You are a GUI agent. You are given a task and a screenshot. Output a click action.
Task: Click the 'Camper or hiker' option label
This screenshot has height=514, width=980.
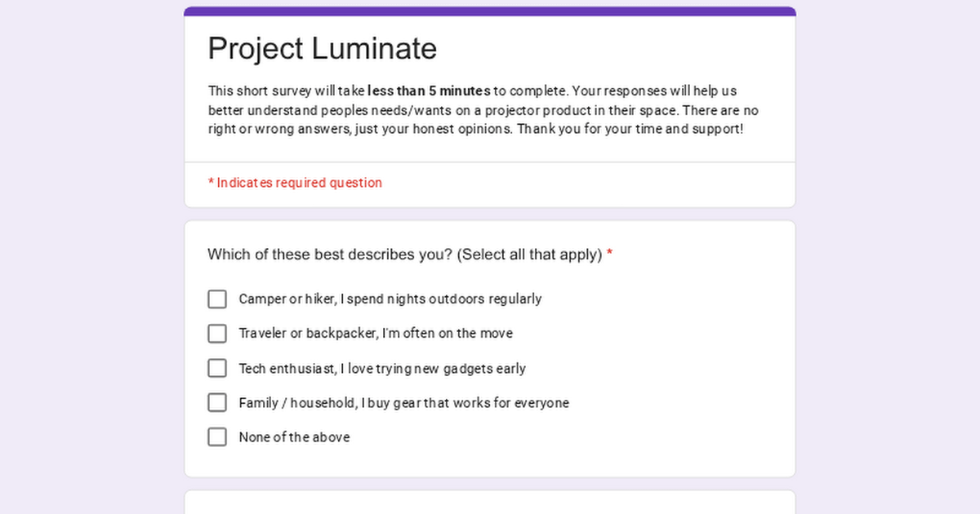[390, 299]
